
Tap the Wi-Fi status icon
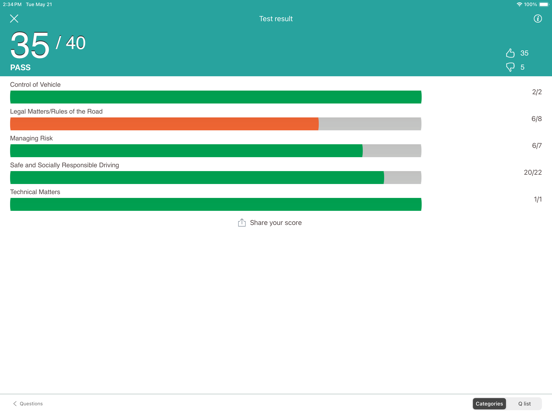(x=519, y=4)
